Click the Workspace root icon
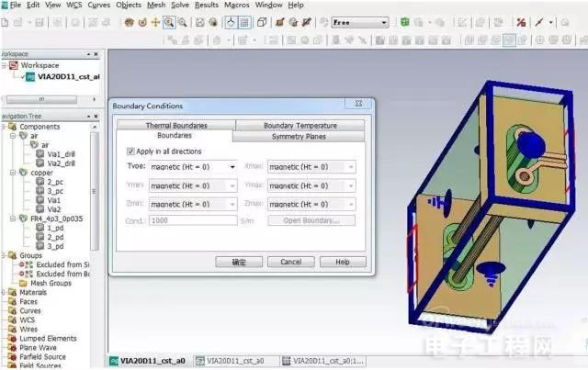The width and height of the screenshot is (588, 370). coord(14,65)
